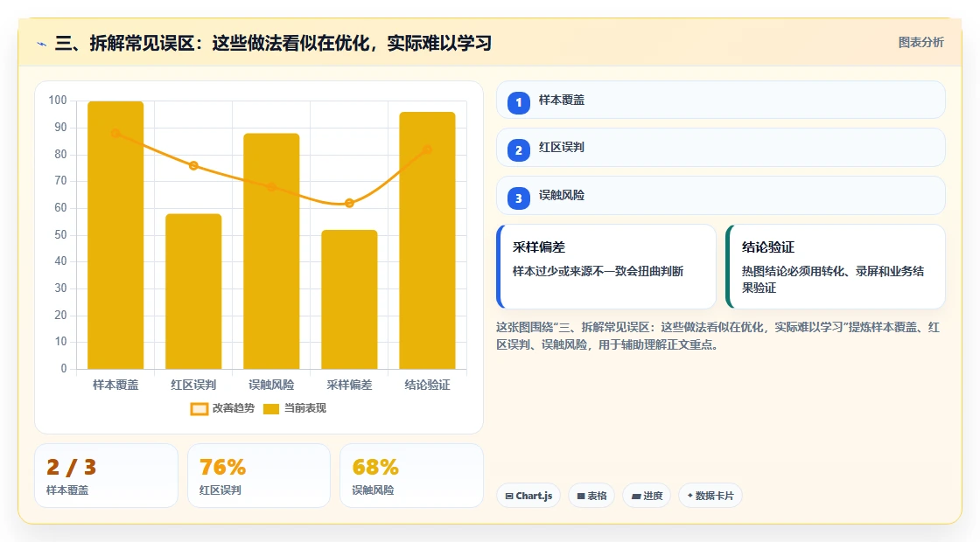Click the number 2 badge for 红区误判
Screen dimensions: 980x542
(518, 149)
